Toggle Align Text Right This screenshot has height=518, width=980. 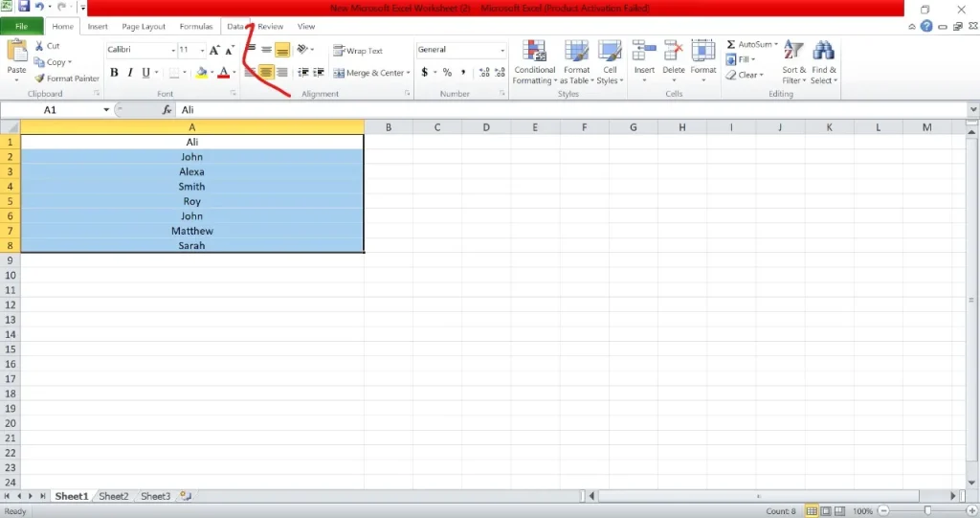pos(282,72)
